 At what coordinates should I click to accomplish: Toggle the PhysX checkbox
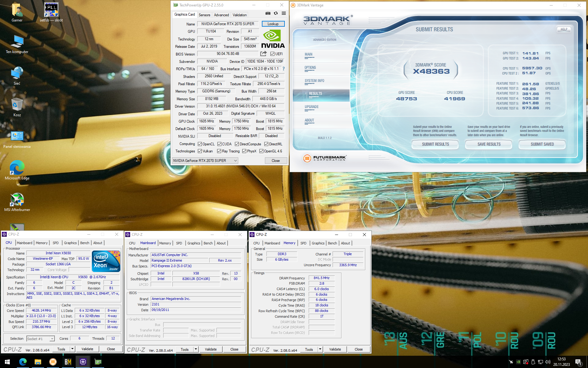(244, 151)
